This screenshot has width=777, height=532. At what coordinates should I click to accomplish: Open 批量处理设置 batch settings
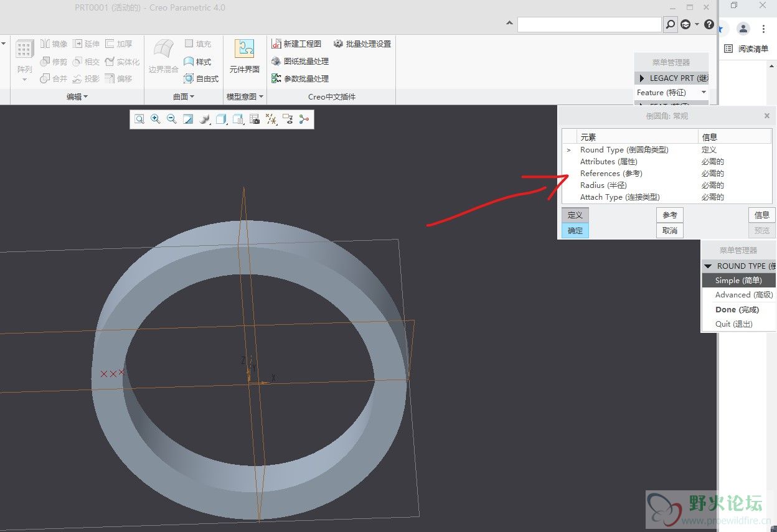362,44
